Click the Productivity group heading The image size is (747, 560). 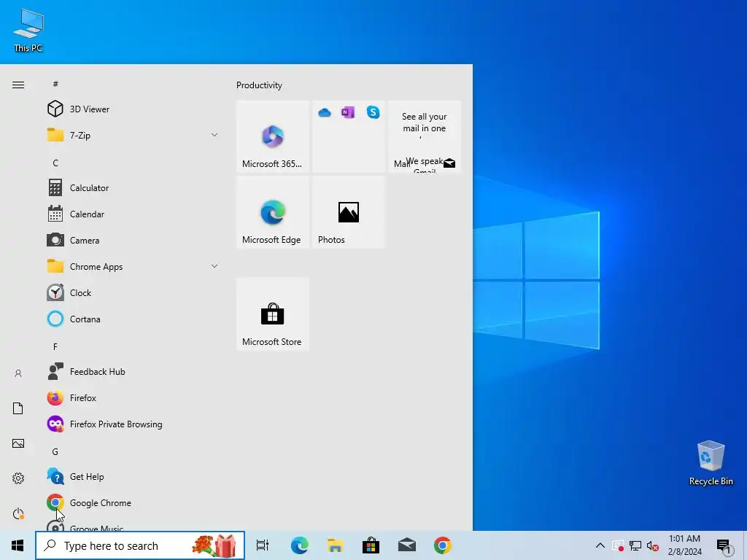(259, 85)
